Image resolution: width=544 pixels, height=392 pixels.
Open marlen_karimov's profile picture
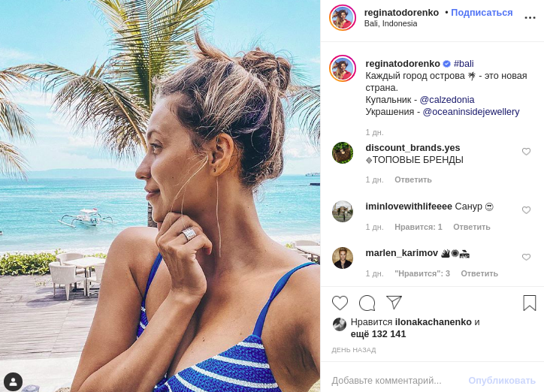click(x=343, y=258)
